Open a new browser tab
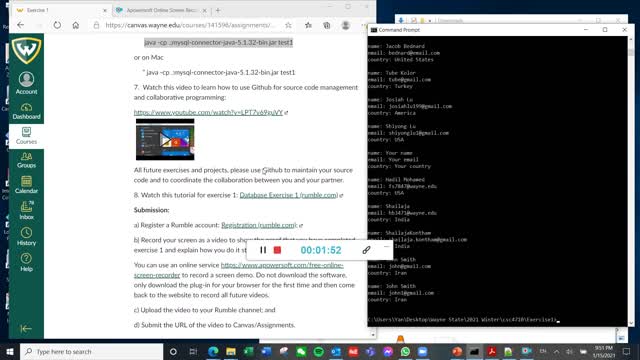The width and height of the screenshot is (640, 360). point(218,10)
